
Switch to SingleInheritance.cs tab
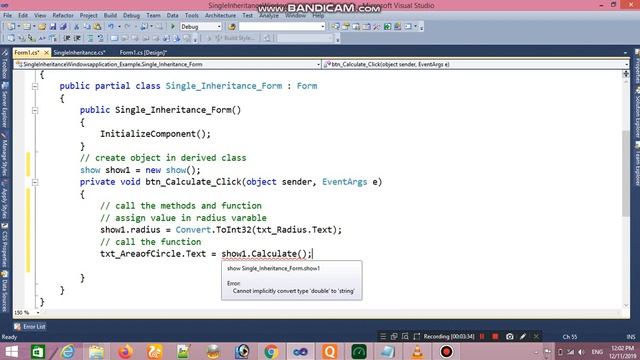(x=80, y=53)
